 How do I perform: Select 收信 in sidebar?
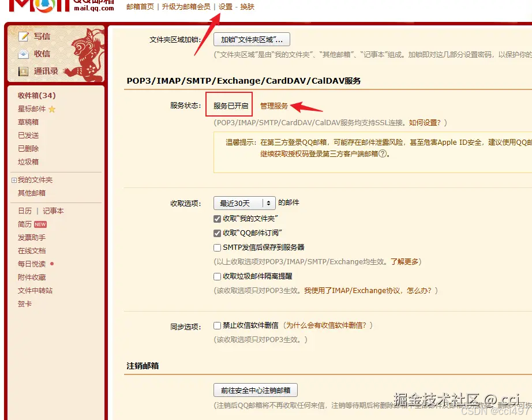click(42, 54)
